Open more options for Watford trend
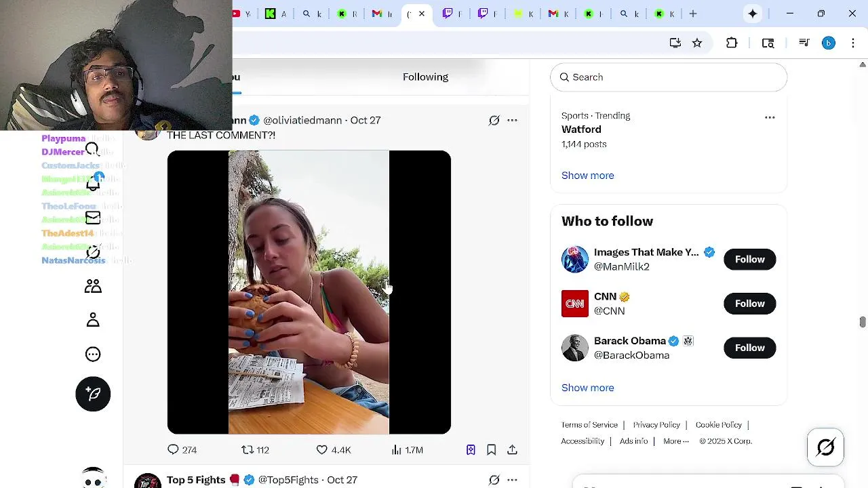868x488 pixels. (770, 117)
